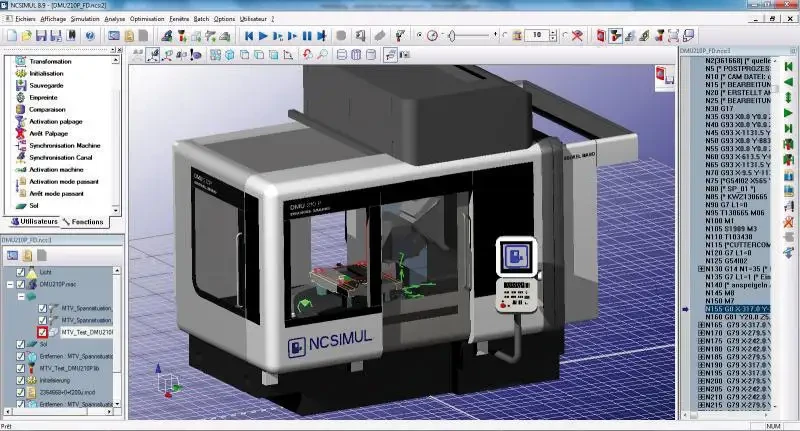Viewport: 800px width, 431px height.
Task: Collapse the DMU210P.msc tree node
Action: point(10,284)
